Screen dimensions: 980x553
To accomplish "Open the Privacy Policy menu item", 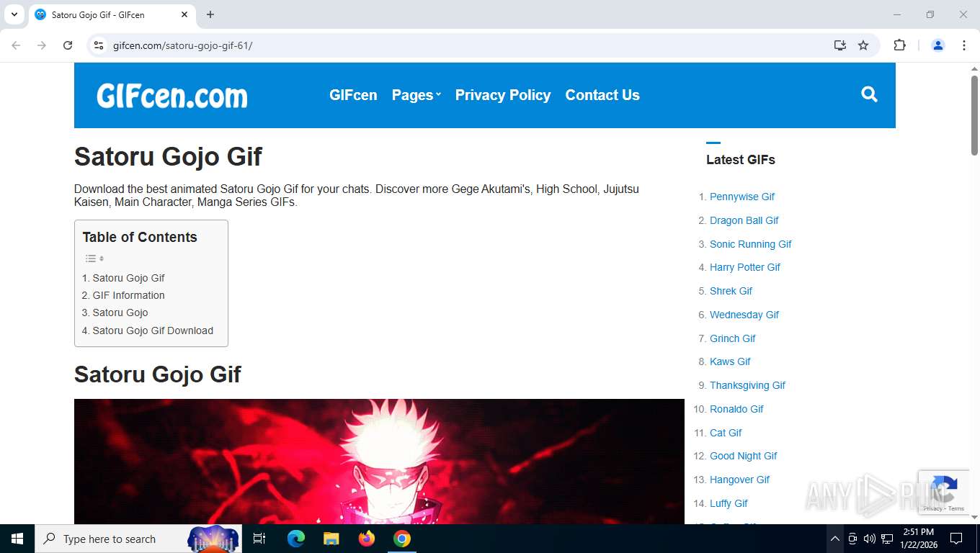I will coord(503,95).
